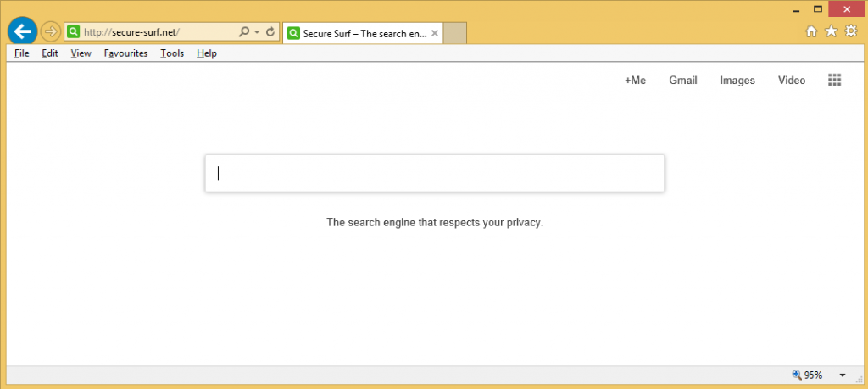868x389 pixels.
Task: Open the Home page icon
Action: pos(811,31)
